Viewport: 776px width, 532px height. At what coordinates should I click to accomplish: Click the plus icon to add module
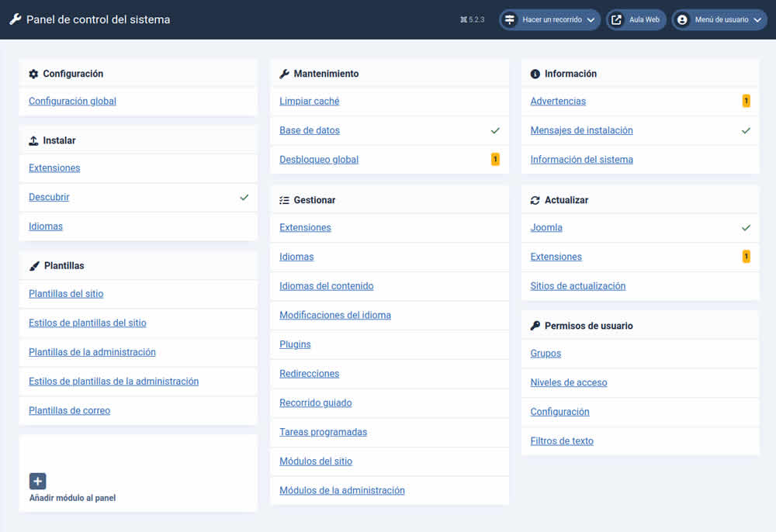click(38, 481)
